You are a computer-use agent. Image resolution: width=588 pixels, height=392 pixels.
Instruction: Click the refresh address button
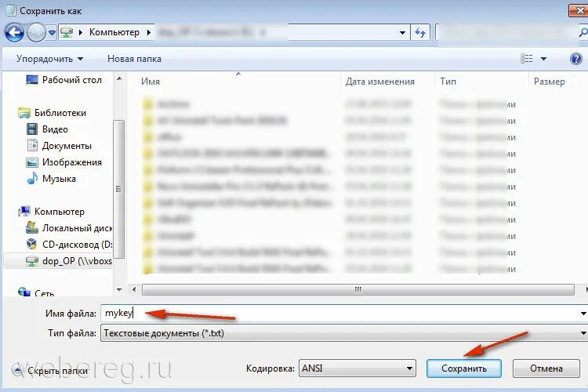click(x=420, y=33)
